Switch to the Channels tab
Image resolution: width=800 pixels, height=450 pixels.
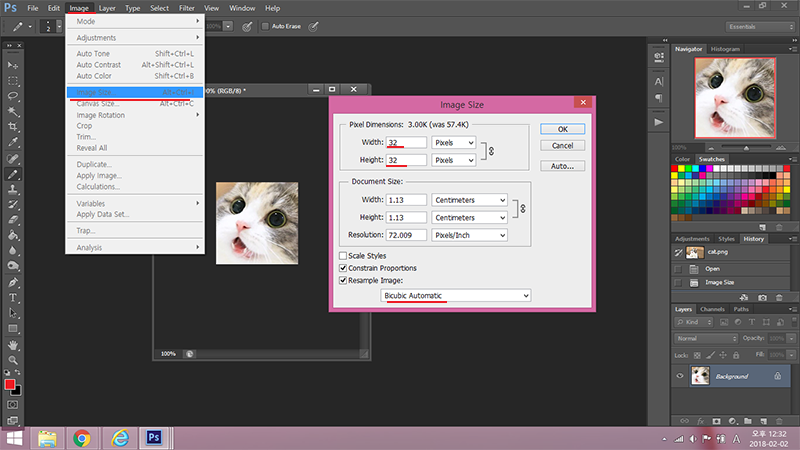(712, 309)
